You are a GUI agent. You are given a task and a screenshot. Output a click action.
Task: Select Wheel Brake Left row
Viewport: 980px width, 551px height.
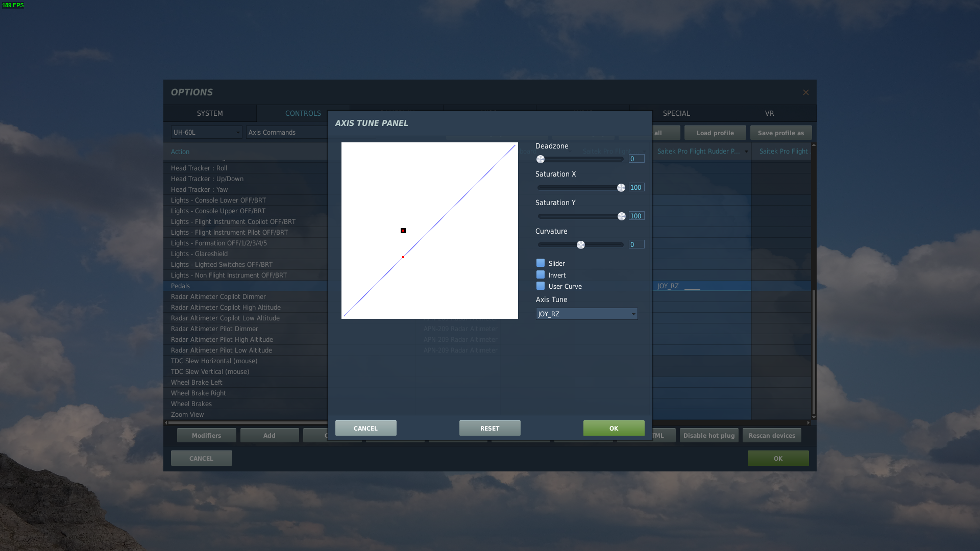[x=245, y=382]
